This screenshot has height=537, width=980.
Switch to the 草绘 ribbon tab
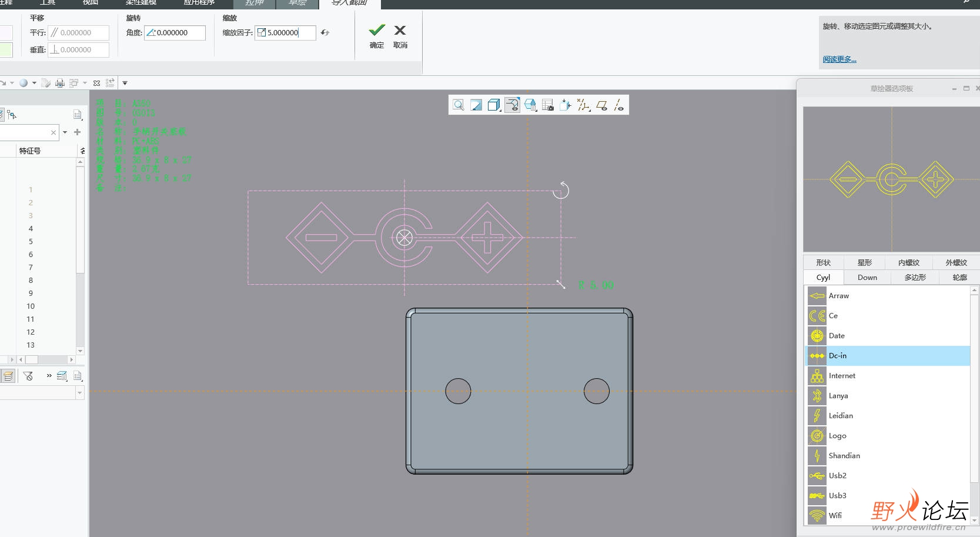pos(297,3)
